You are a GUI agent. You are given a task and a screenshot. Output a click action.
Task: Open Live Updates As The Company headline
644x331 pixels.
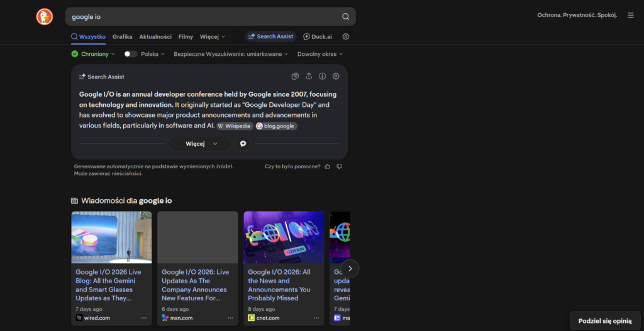coord(196,285)
